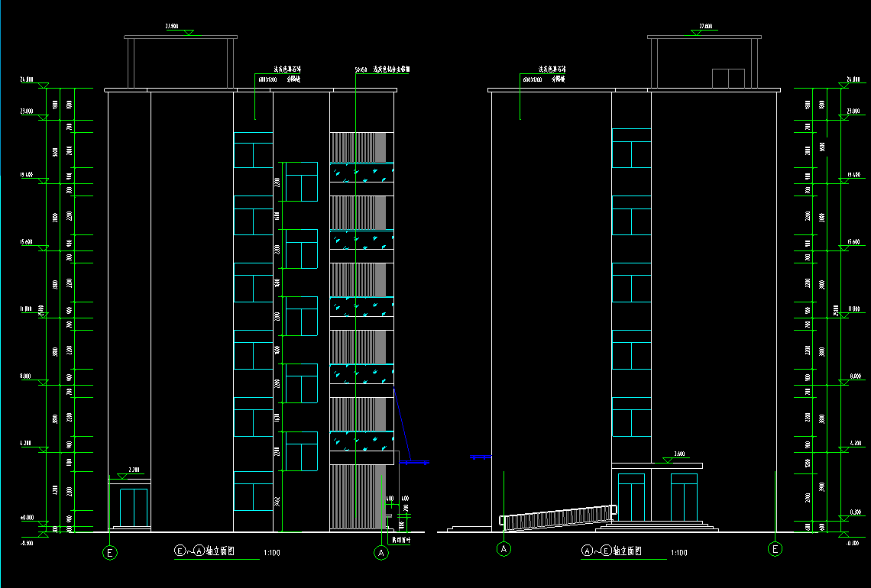Image resolution: width=871 pixels, height=588 pixels.
Task: Select axis bubble A under left elevation
Action: pos(380,552)
